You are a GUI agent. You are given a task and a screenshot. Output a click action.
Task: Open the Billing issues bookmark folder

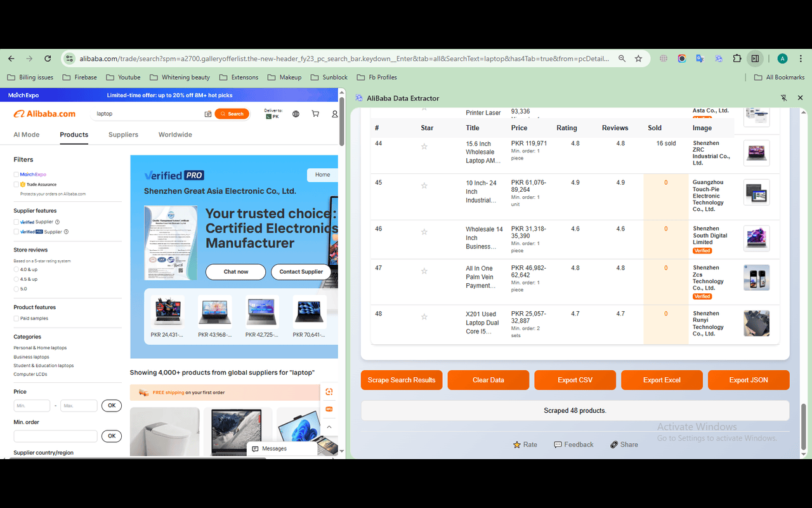30,77
